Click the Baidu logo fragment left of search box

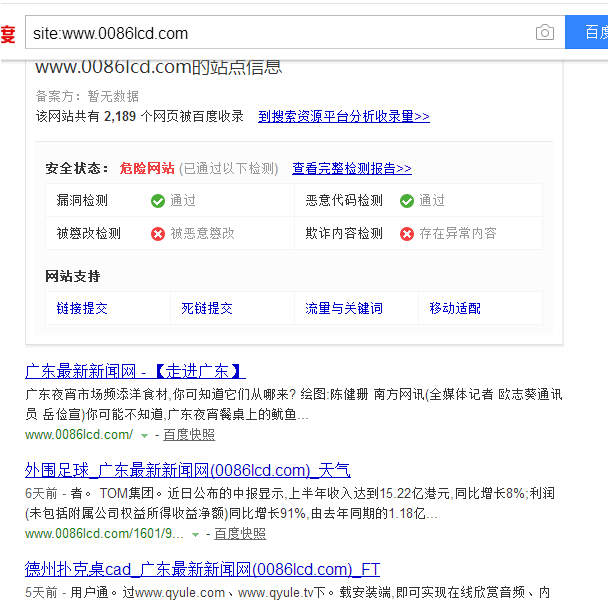8,34
